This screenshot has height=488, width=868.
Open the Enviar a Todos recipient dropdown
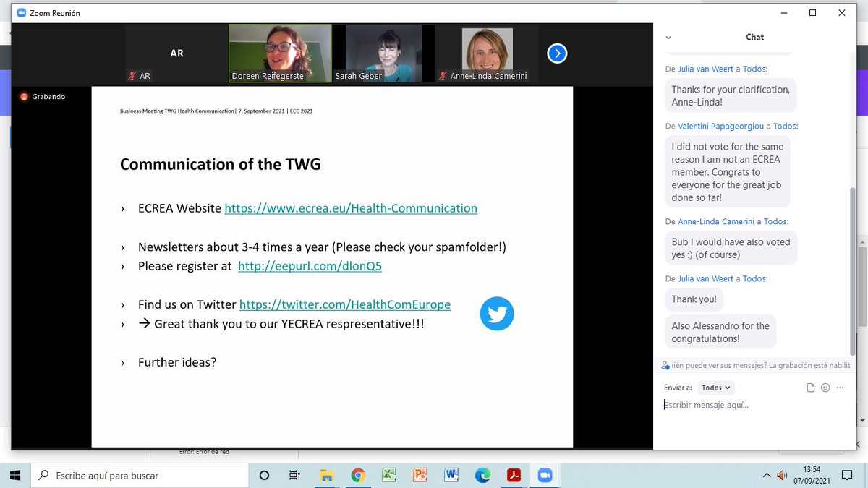click(716, 388)
